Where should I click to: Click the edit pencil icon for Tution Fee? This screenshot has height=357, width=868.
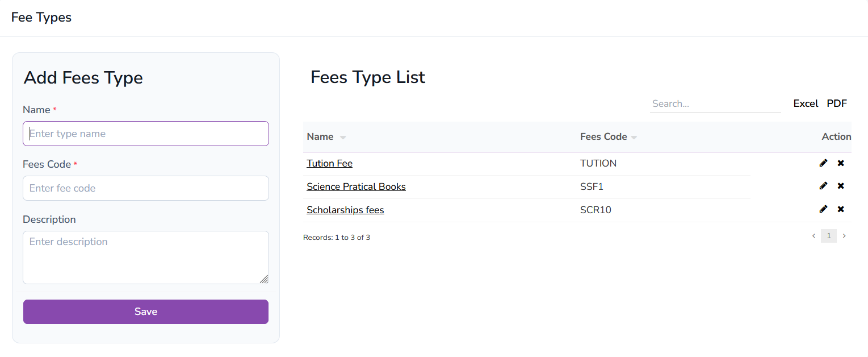(824, 163)
